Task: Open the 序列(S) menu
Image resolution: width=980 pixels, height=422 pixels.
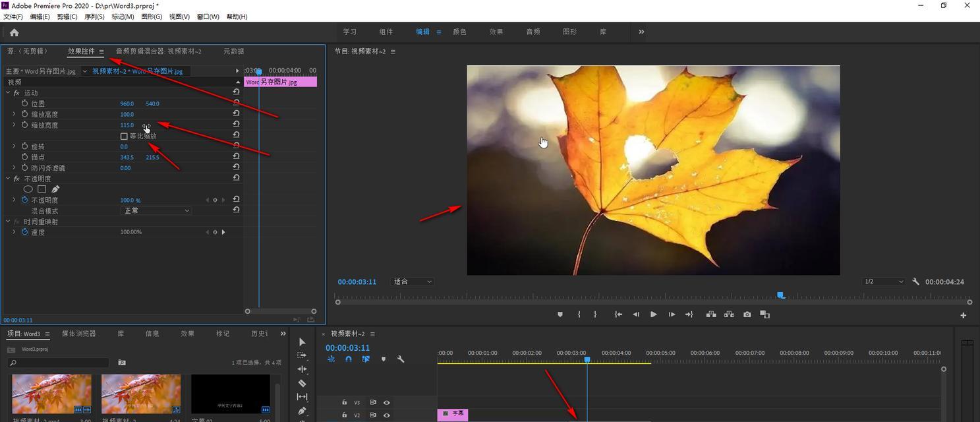Action: (94, 16)
